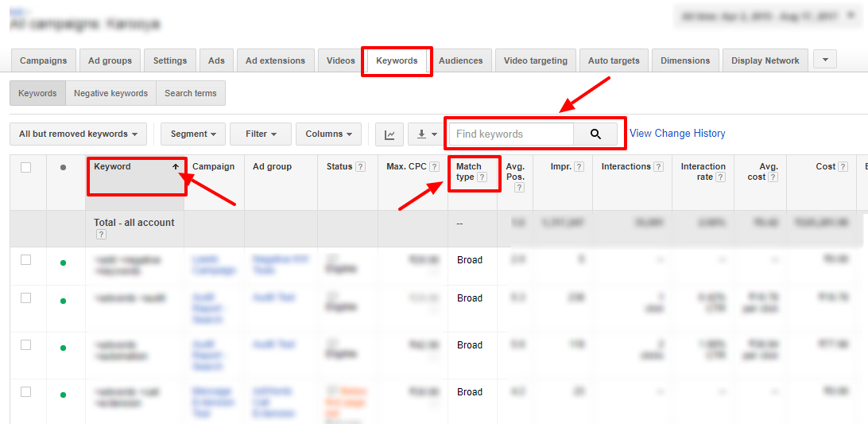Screen dimensions: 868x424
Task: Expand the Segment dropdown
Action: [x=192, y=134]
